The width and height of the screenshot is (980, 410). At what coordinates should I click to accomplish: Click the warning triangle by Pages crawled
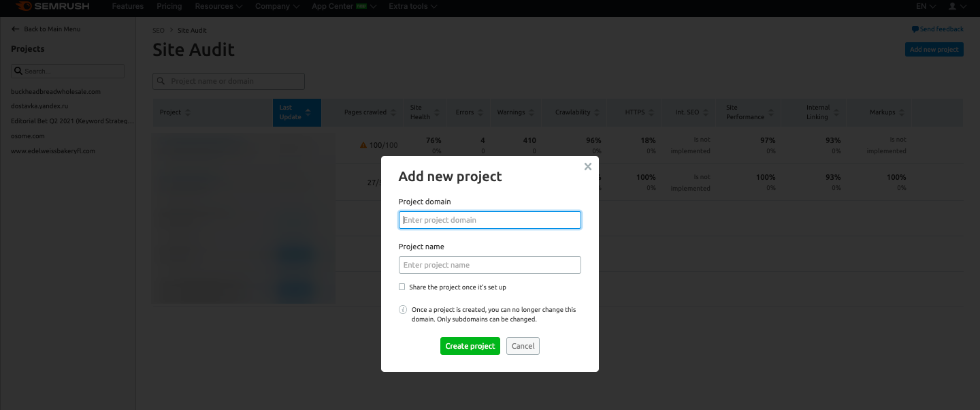click(x=363, y=145)
